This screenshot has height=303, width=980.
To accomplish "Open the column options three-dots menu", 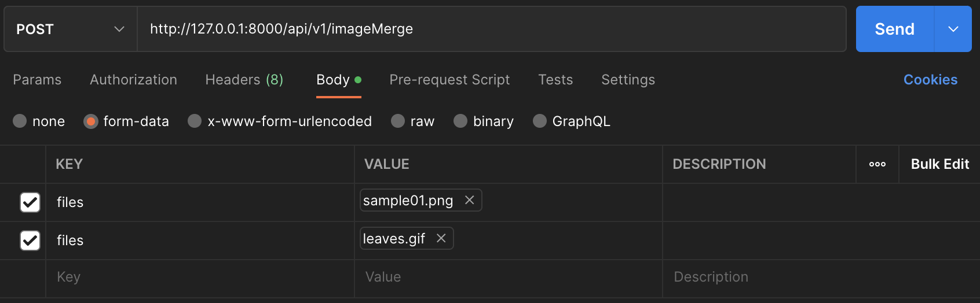I will pyautogui.click(x=877, y=164).
